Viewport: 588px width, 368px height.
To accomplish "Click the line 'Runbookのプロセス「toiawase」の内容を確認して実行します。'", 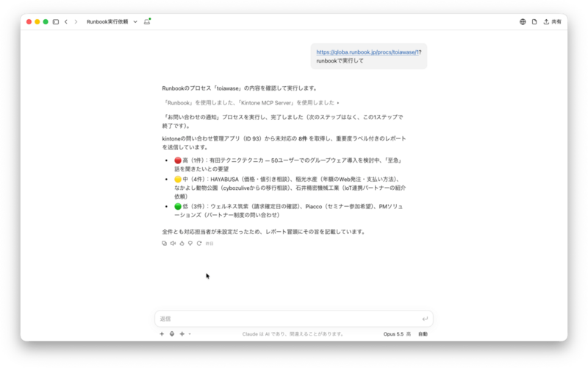I will coord(240,88).
